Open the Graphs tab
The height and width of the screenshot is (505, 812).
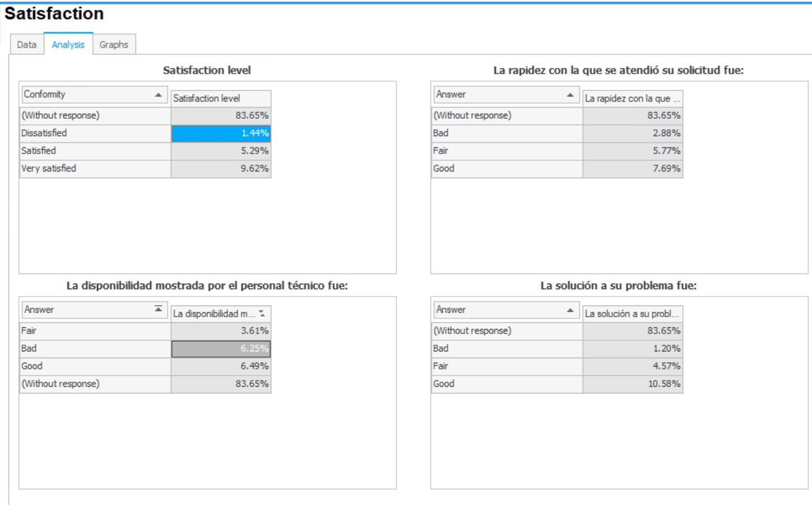pos(114,45)
